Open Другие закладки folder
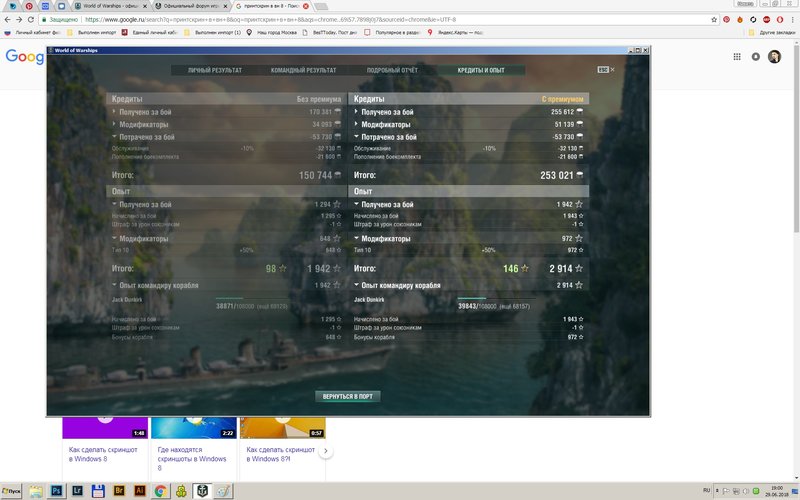 pyautogui.click(x=772, y=32)
